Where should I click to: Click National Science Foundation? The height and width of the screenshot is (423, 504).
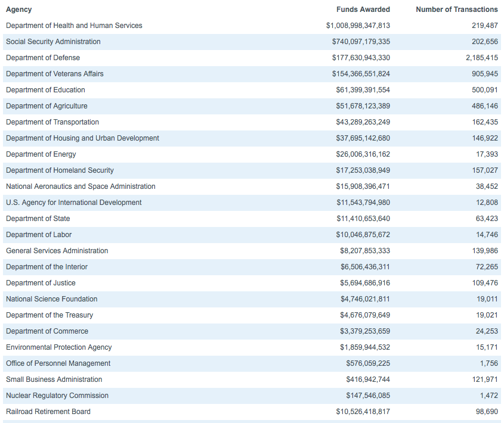[x=51, y=298]
